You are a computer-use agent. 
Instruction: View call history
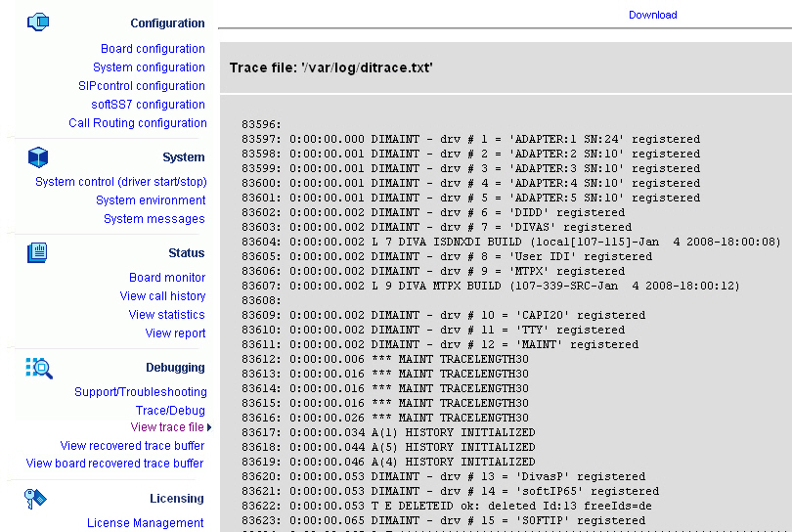pyautogui.click(x=162, y=296)
